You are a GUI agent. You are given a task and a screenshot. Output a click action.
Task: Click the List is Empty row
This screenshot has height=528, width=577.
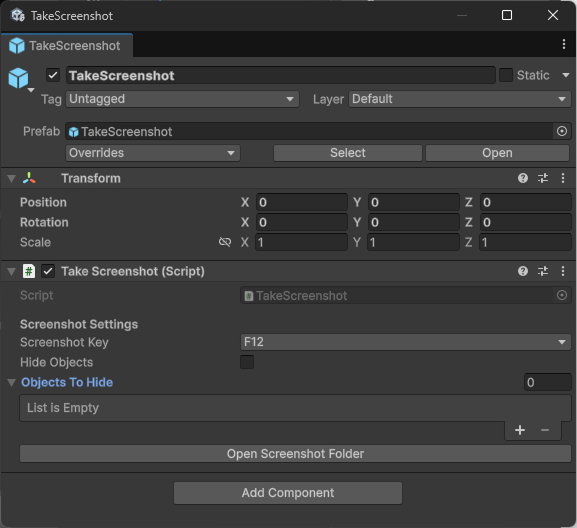tap(295, 408)
